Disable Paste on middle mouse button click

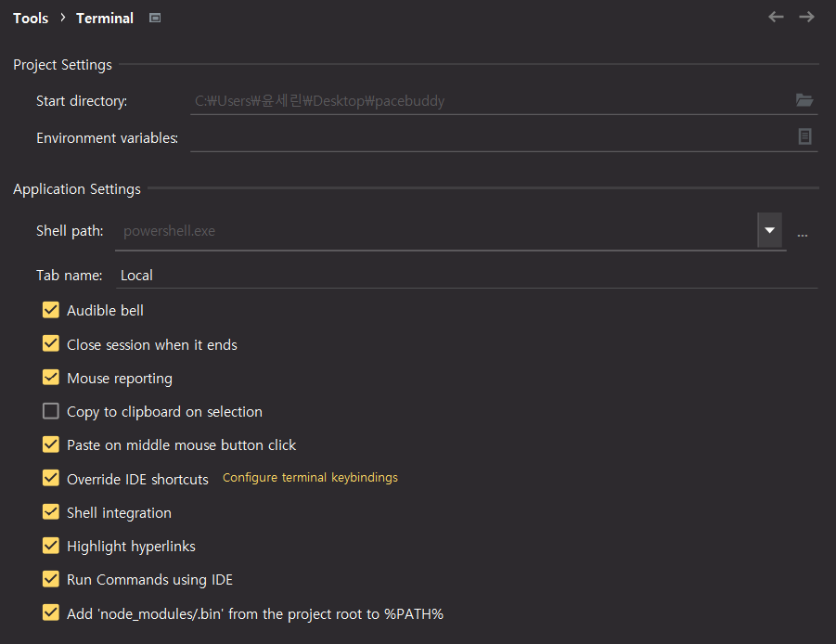pyautogui.click(x=51, y=444)
